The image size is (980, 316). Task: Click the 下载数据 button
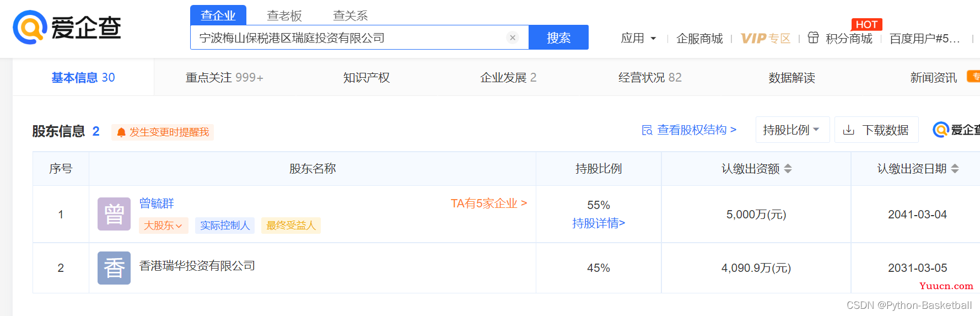(876, 130)
